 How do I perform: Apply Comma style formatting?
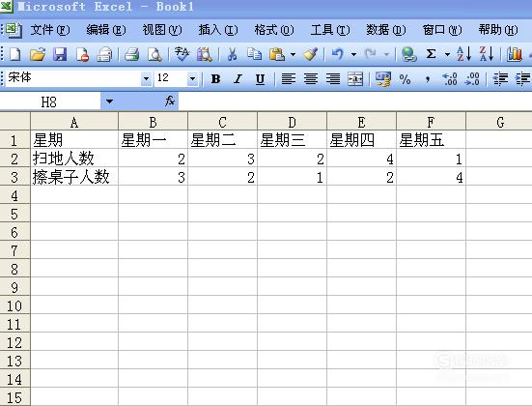[428, 79]
